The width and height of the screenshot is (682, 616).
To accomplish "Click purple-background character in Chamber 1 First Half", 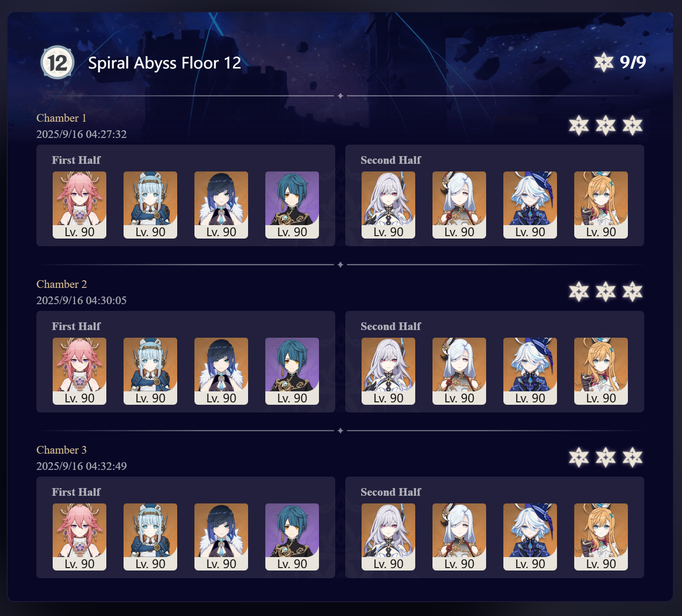I will 292,205.
